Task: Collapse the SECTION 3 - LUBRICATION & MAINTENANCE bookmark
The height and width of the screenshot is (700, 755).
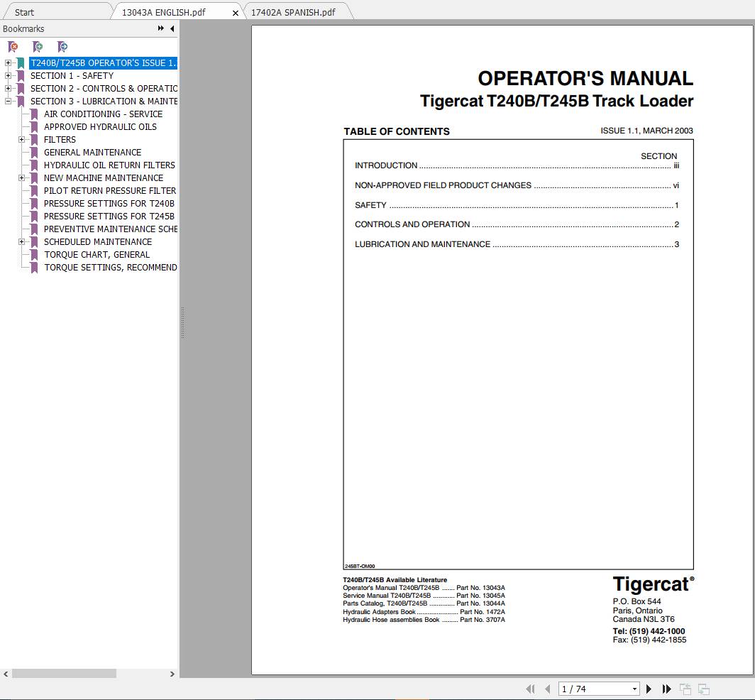Action: click(7, 101)
